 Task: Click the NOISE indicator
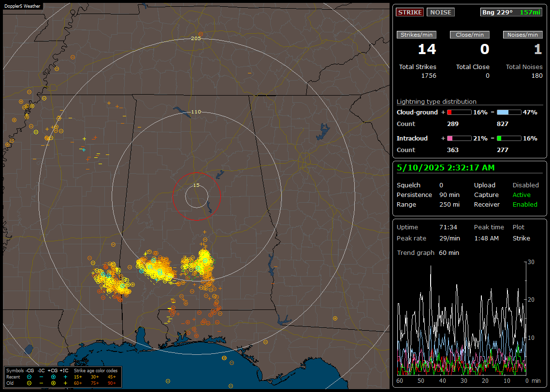441,12
